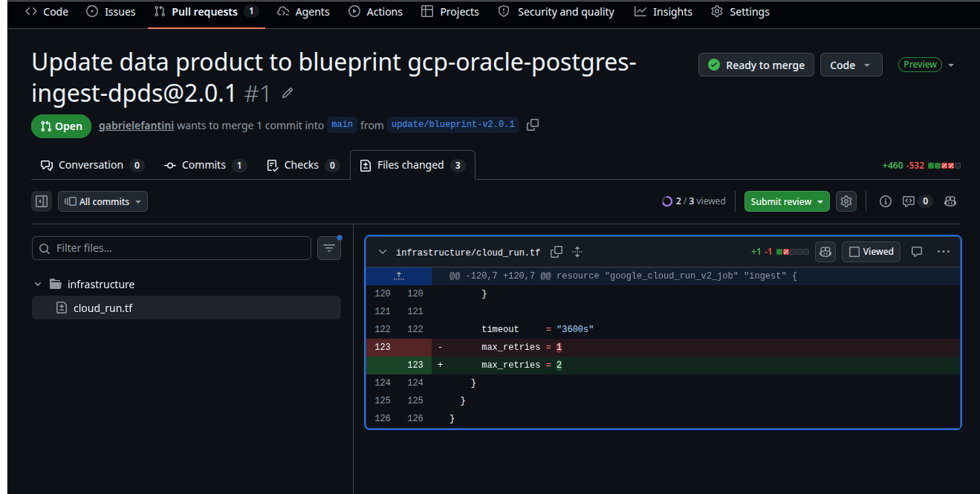Copy the branch name update/blueprint-v2.0.1

click(x=533, y=125)
